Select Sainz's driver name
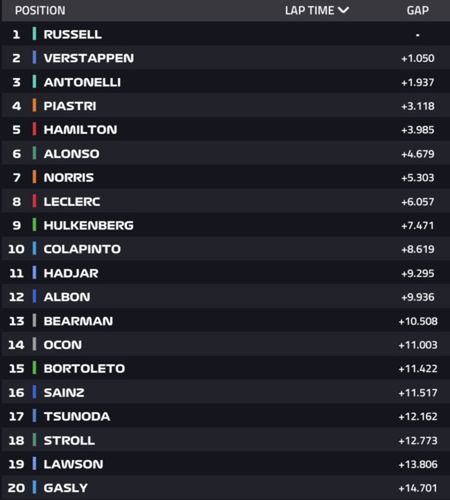The image size is (450, 500). click(x=64, y=393)
